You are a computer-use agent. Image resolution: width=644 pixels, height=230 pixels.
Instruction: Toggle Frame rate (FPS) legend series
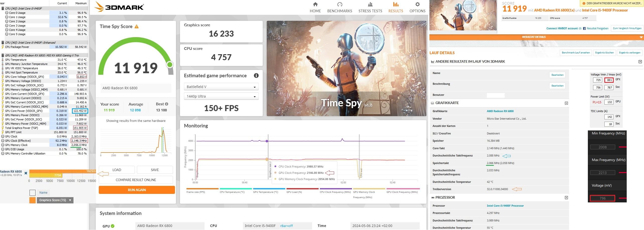click(x=203, y=191)
